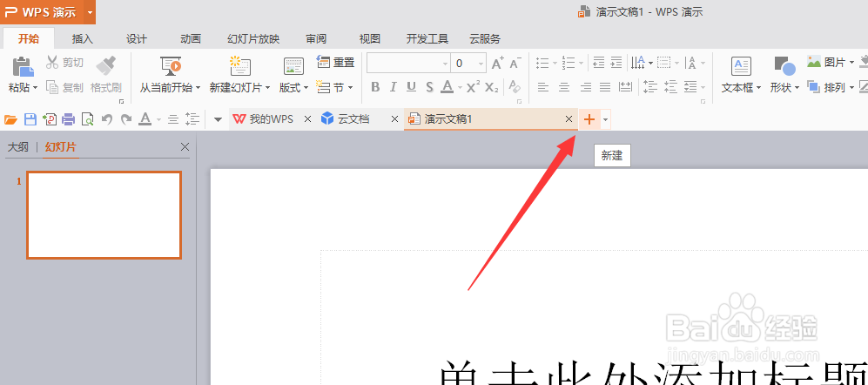Align text left
868x385 pixels.
(x=543, y=87)
